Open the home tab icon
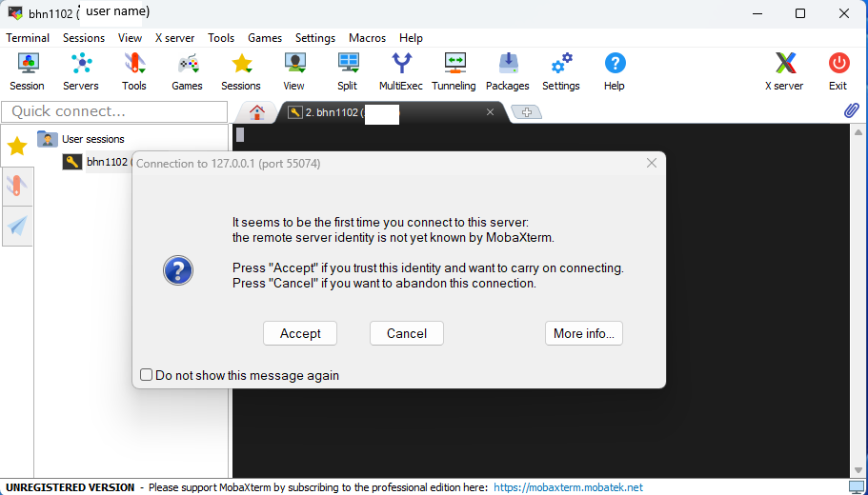 pos(257,112)
